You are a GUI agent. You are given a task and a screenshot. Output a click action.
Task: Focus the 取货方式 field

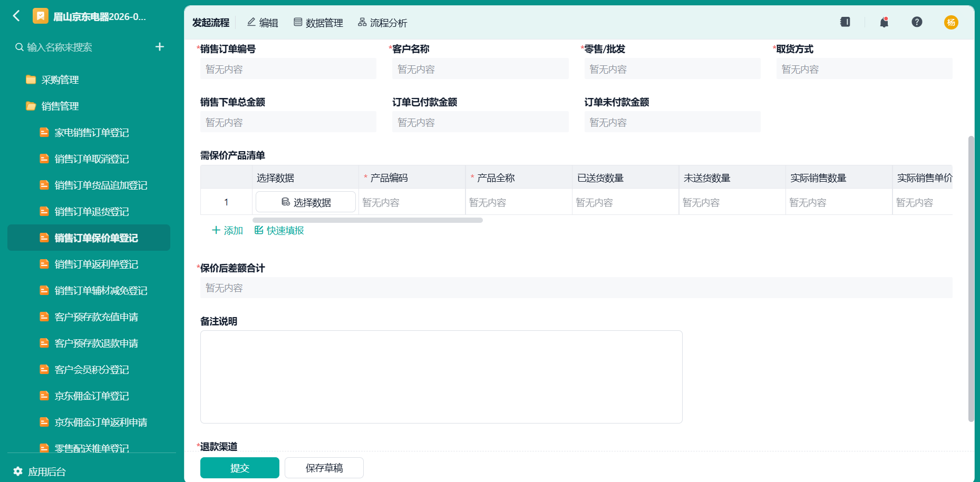pyautogui.click(x=865, y=69)
